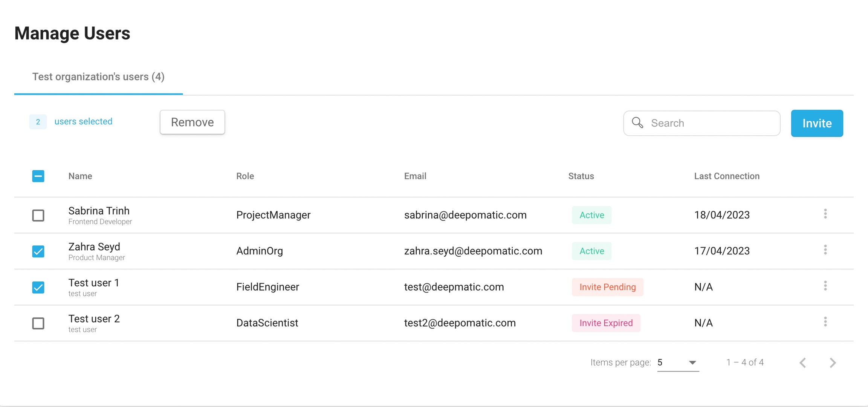Go to the next page arrow
This screenshot has height=407, width=868.
click(833, 363)
